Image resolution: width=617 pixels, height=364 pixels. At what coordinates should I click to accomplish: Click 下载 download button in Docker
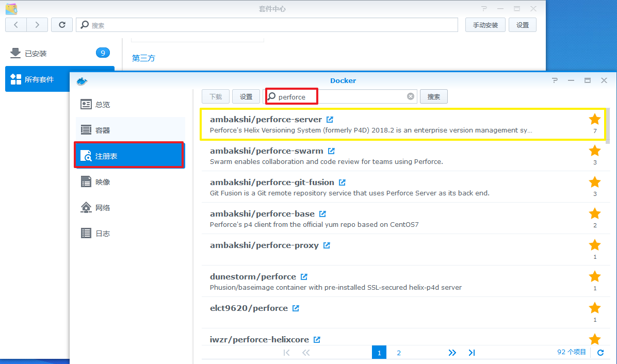coord(216,97)
